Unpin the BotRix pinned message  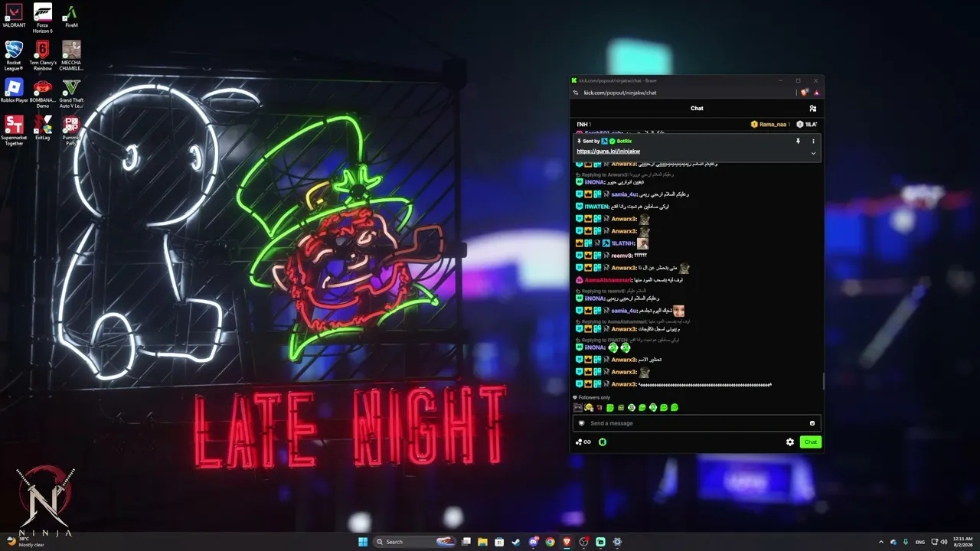tap(798, 141)
